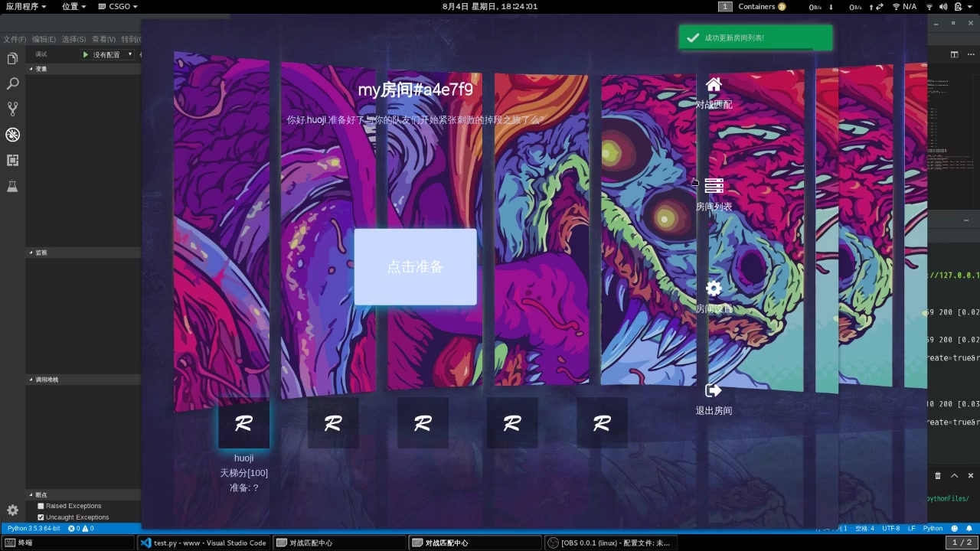This screenshot has width=980, height=551.
Task: Click the fourth empty player slot
Action: 512,423
